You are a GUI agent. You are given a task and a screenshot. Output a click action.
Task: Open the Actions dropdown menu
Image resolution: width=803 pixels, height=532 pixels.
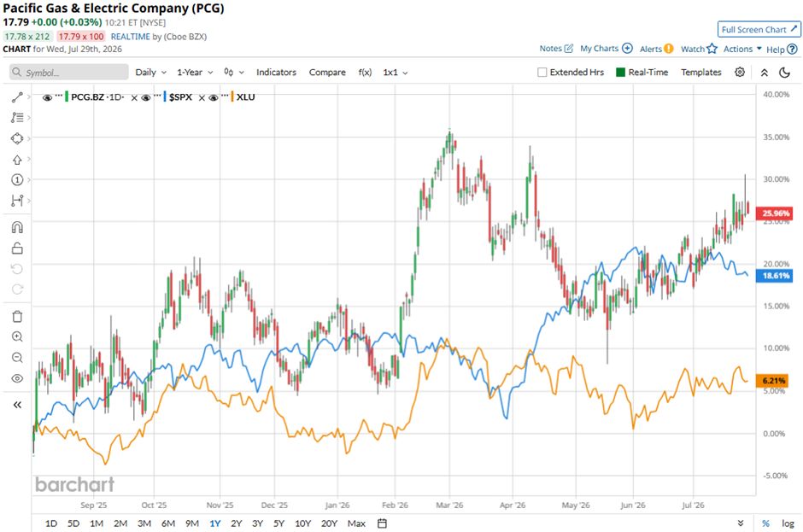pyautogui.click(x=741, y=49)
